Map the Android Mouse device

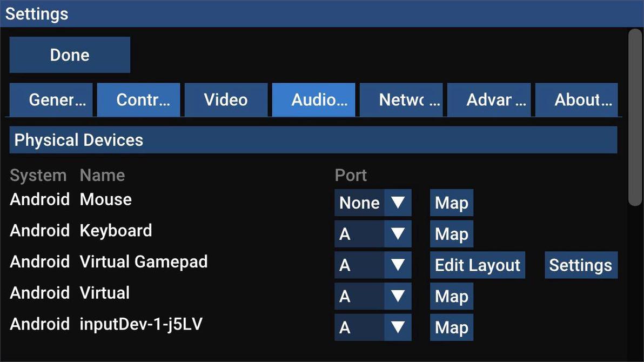452,202
